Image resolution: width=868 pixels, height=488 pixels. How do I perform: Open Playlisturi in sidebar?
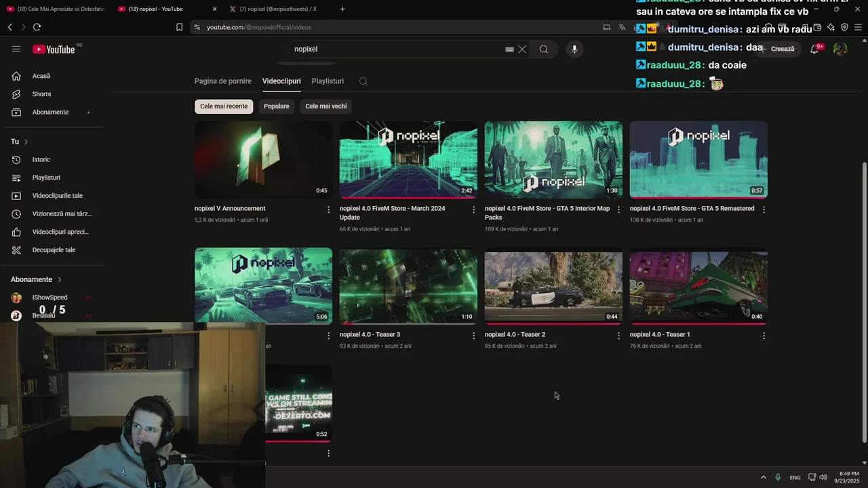(54, 178)
